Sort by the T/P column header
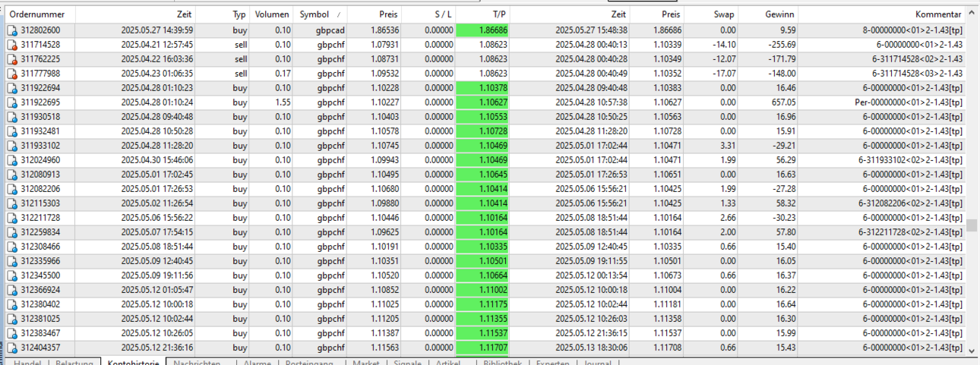 pos(483,14)
